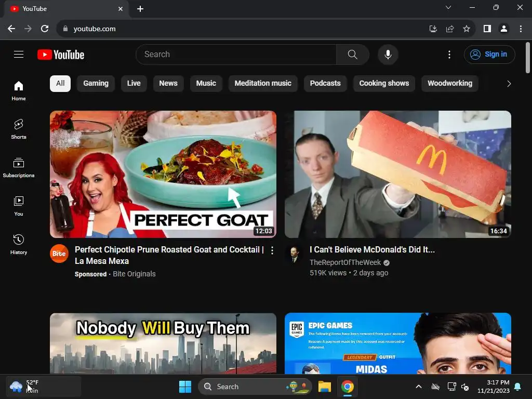Screen dimensions: 532x399
Task: Click the Bite Originals sponsor link
Action: [134, 274]
